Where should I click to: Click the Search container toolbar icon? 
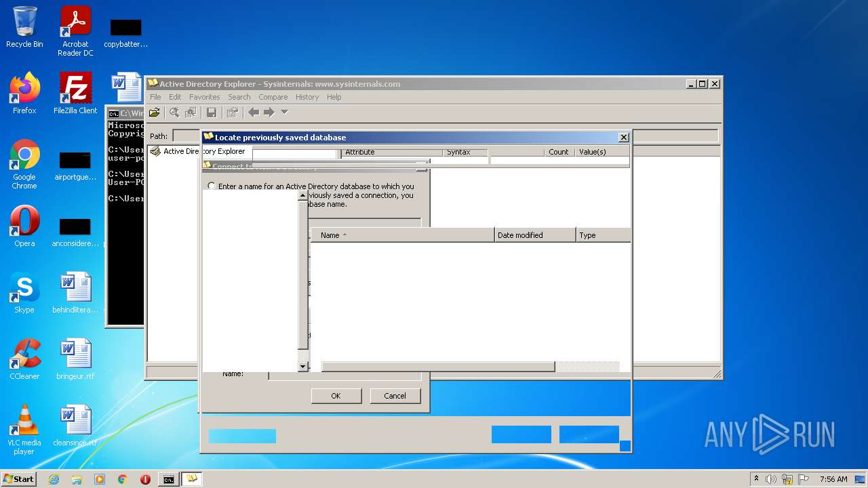click(x=174, y=113)
